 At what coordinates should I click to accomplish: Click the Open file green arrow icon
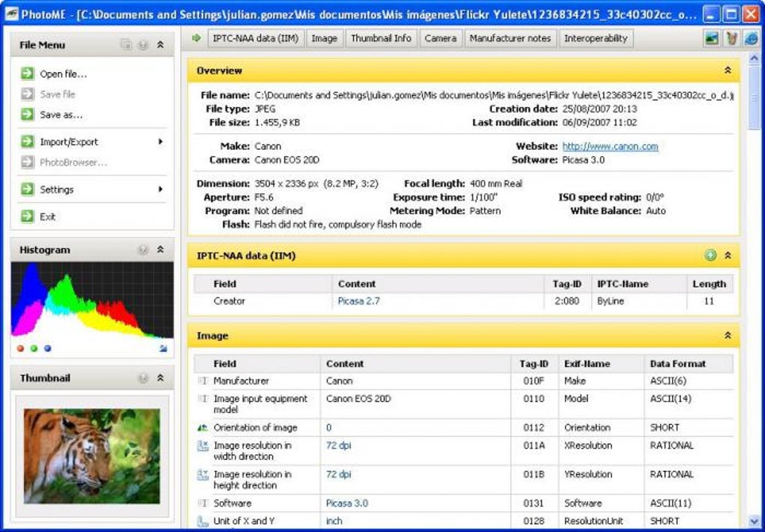click(27, 73)
